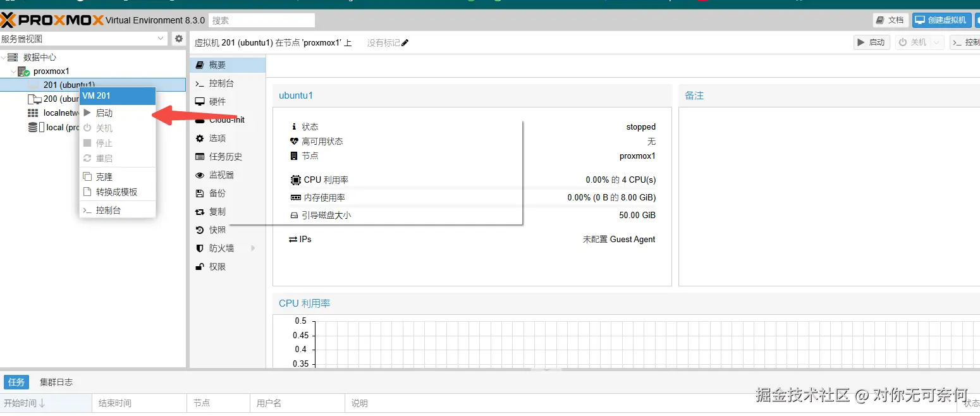The width and height of the screenshot is (980, 416).
Task: Click the 文档 button
Action: tap(891, 20)
